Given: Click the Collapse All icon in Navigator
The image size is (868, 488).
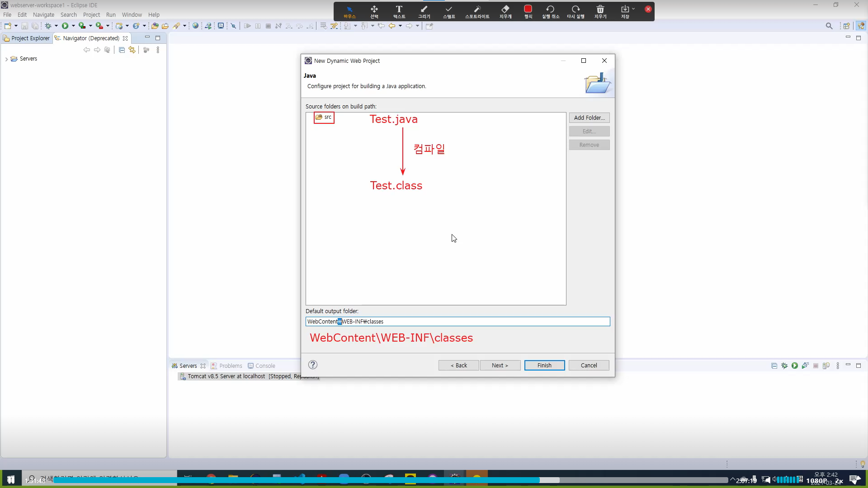Looking at the screenshot, I should tap(122, 50).
